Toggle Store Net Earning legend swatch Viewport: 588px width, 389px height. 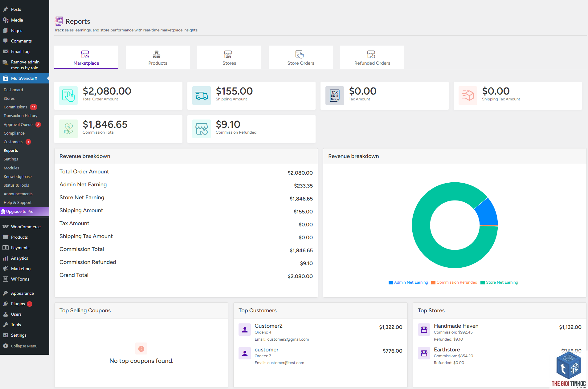coord(483,282)
